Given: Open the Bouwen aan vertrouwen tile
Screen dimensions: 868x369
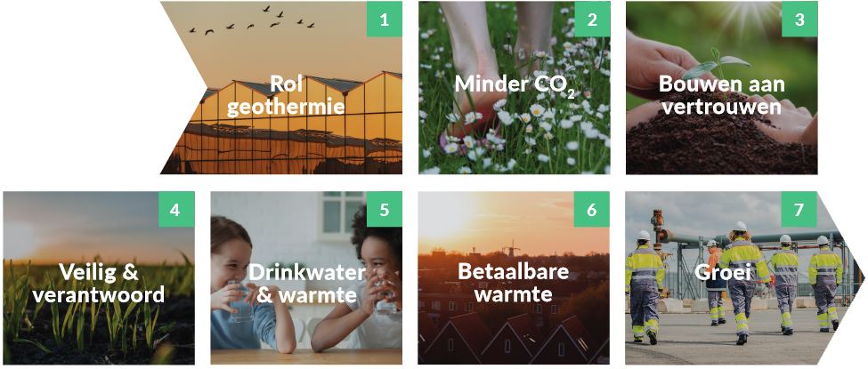Looking at the screenshot, I should (x=722, y=88).
